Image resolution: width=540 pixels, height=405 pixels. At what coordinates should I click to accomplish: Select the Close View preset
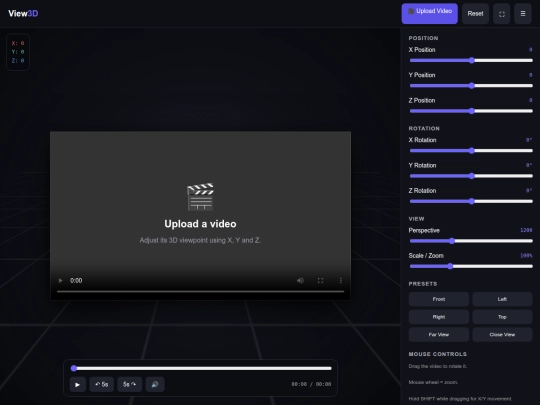502,334
